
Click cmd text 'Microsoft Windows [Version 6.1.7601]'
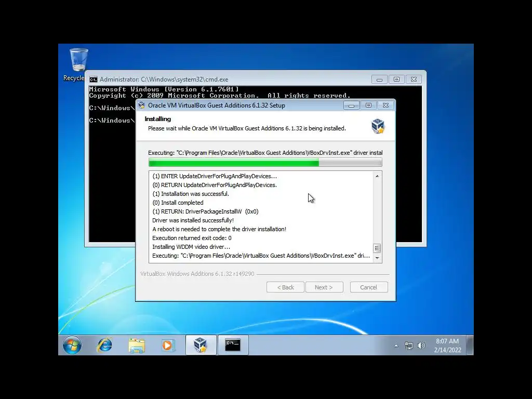pos(164,89)
